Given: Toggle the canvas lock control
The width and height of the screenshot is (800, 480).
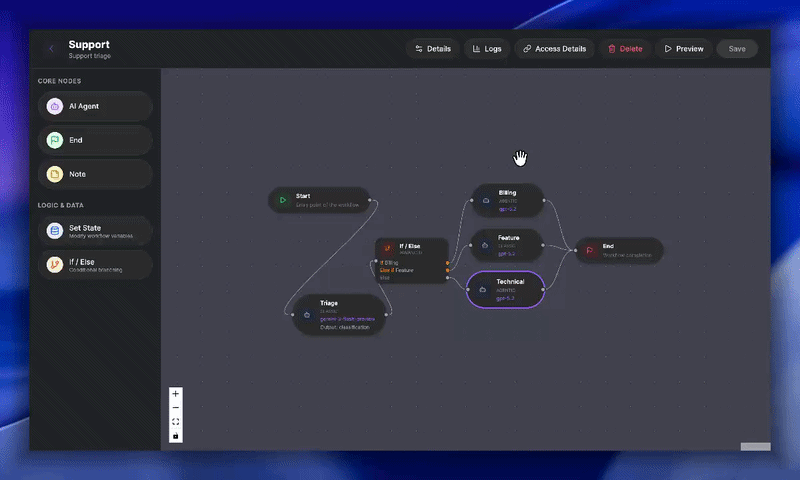Looking at the screenshot, I should [x=176, y=436].
